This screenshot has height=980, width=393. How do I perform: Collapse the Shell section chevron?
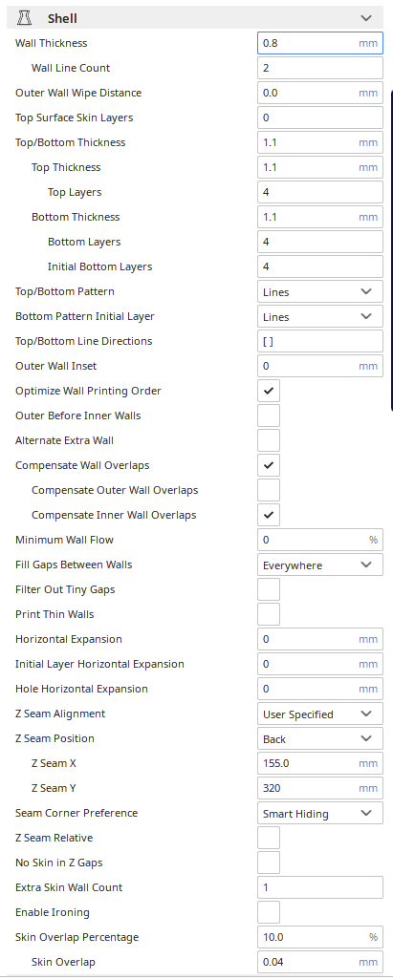[x=366, y=18]
